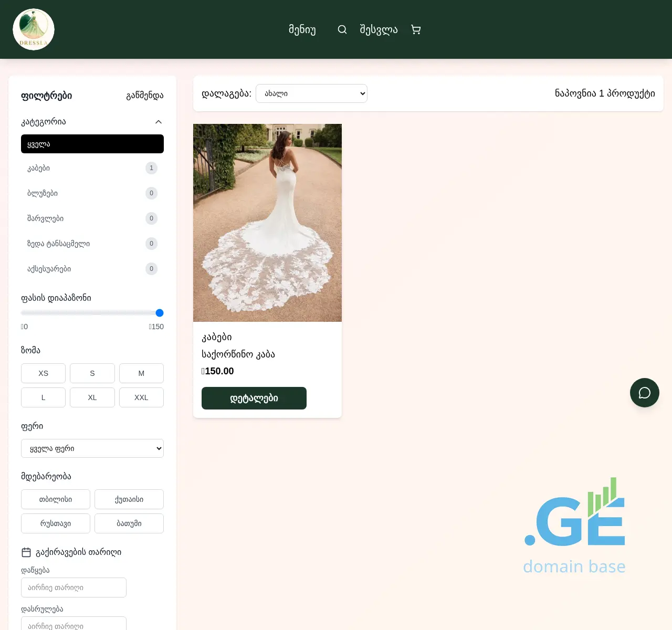Click the Dressla logo
Image resolution: width=672 pixels, height=630 pixels.
tap(33, 29)
